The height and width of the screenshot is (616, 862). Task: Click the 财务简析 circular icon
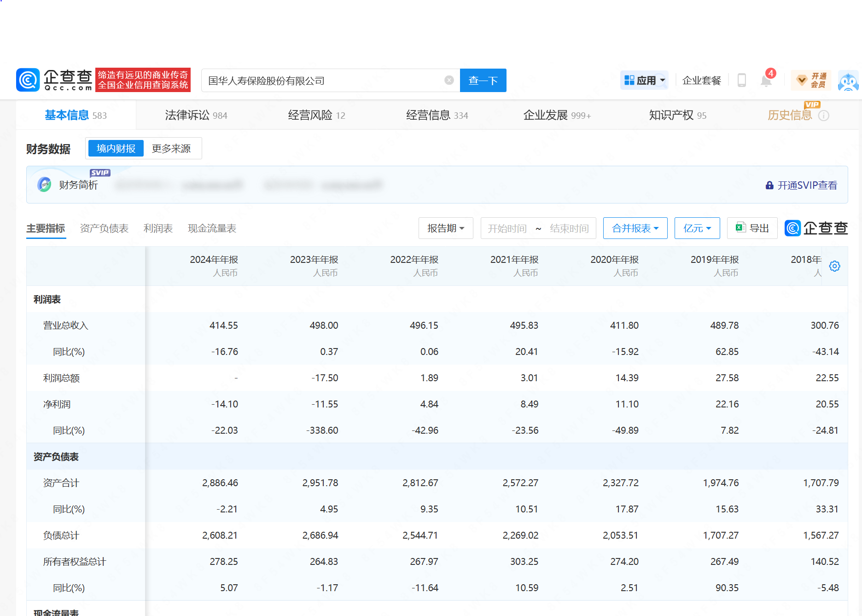coord(44,185)
